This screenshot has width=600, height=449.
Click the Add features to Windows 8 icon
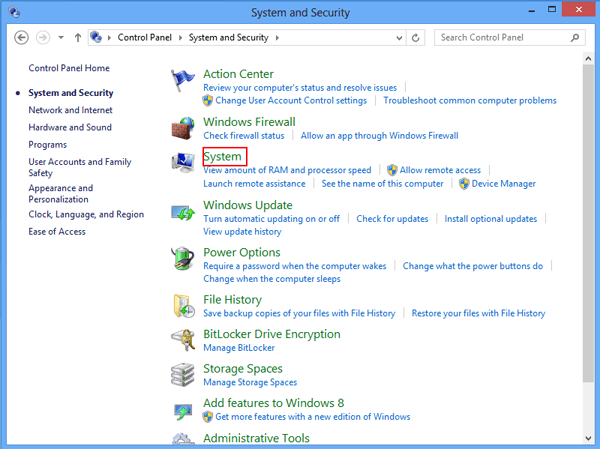[x=183, y=412]
